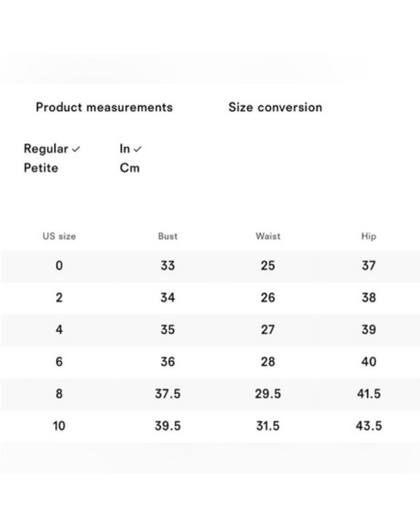Select the US size 10 row

point(210,426)
